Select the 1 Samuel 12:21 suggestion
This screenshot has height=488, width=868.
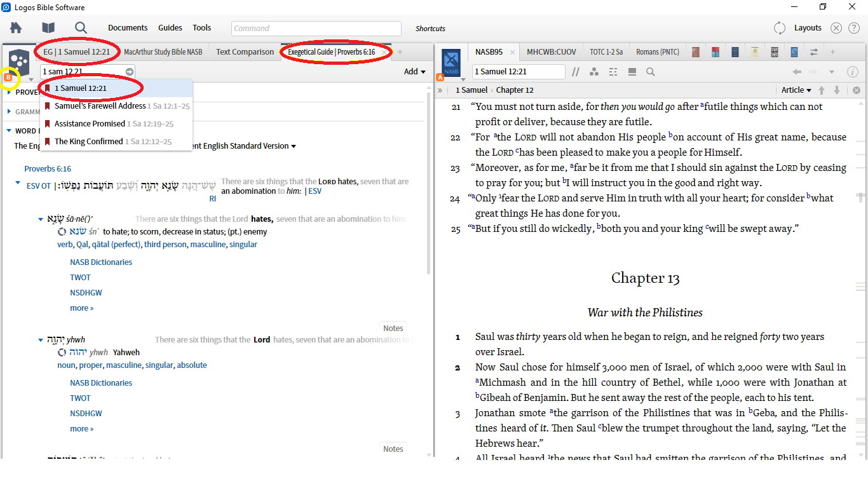[x=116, y=88]
